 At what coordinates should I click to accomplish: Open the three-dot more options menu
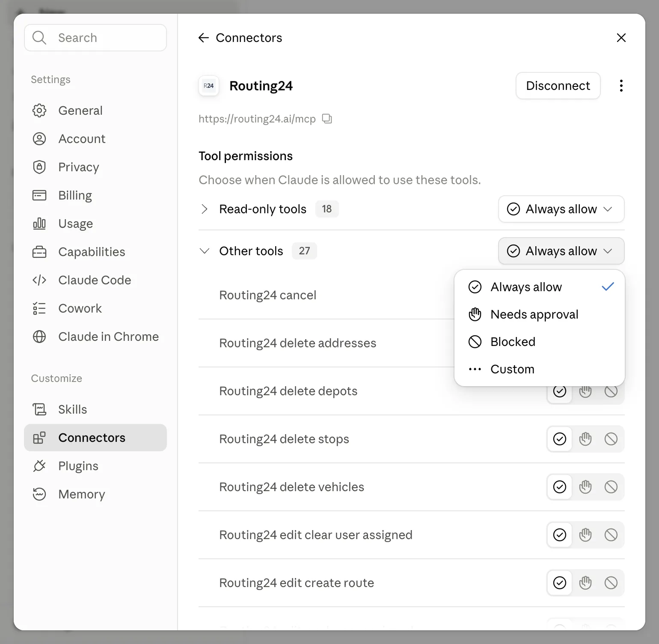[621, 86]
